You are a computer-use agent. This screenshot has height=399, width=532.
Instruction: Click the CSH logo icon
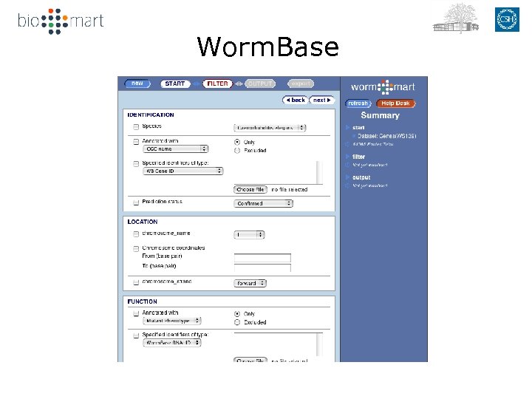coord(507,19)
